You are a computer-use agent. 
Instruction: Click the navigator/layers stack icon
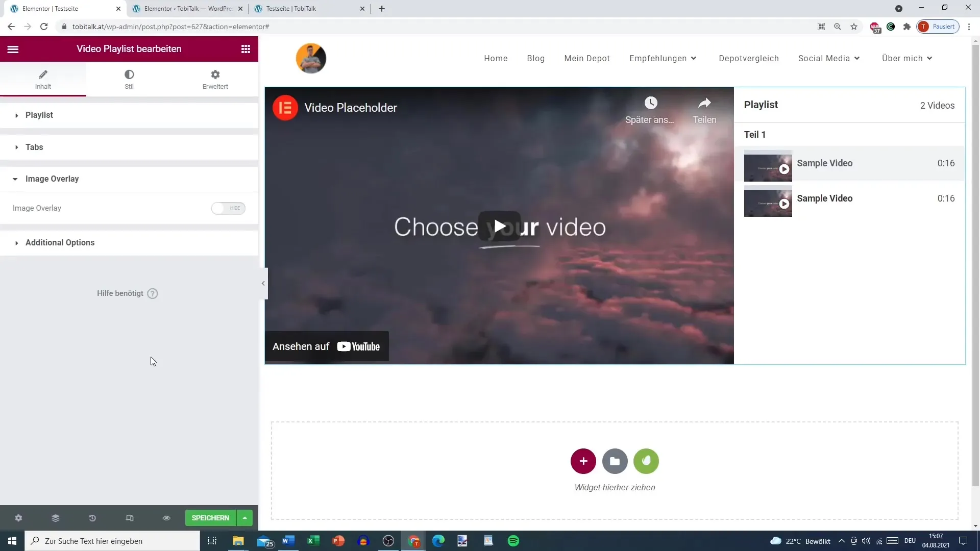(55, 518)
